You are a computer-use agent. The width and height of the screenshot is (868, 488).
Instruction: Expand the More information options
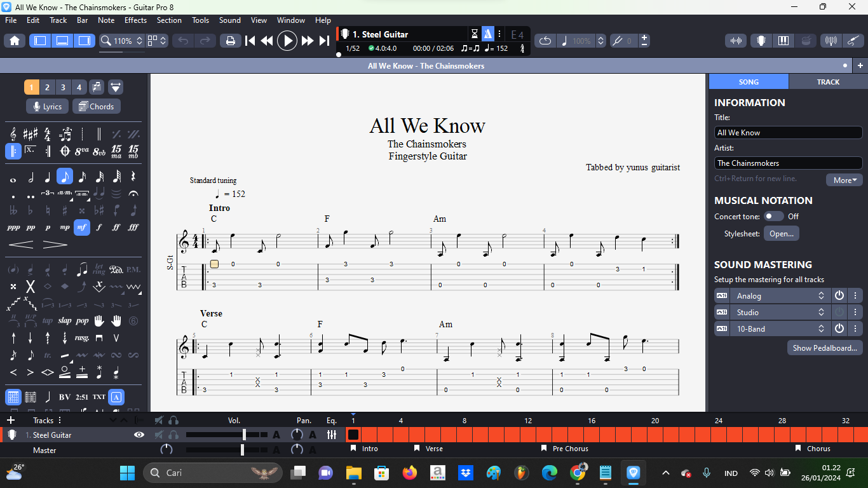844,180
